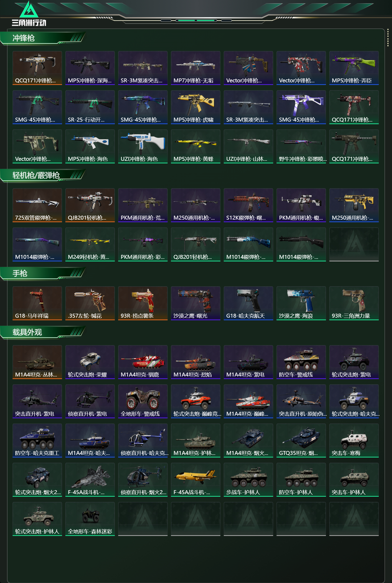This screenshot has width=392, height=583.
Task: Select the MP7冲锋枪-无垢 skin
Action: click(195, 68)
